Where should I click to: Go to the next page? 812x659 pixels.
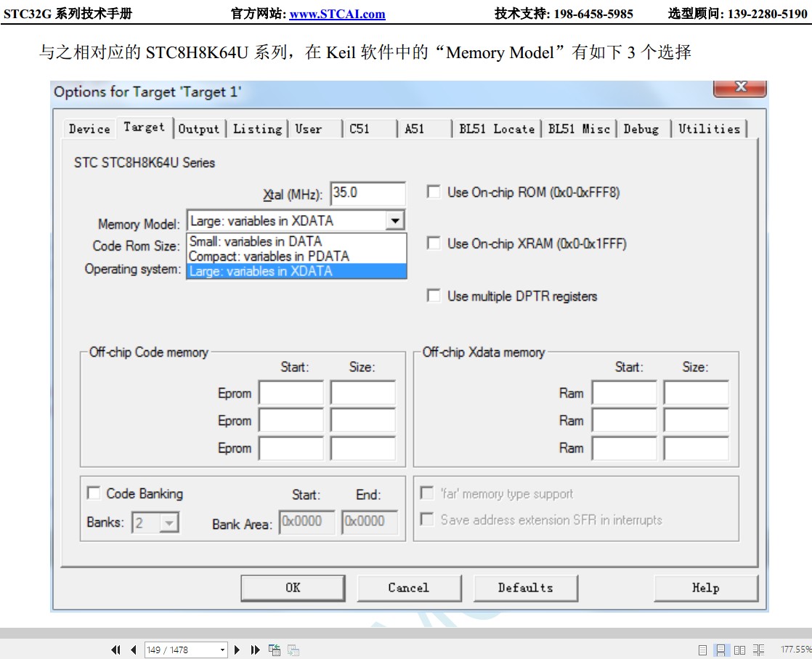[x=237, y=650]
